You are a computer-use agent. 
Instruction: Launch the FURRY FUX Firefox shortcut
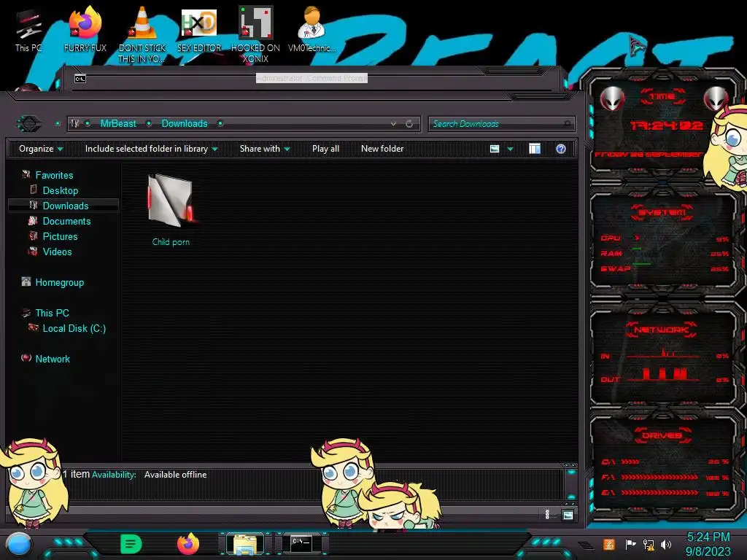coord(85,29)
